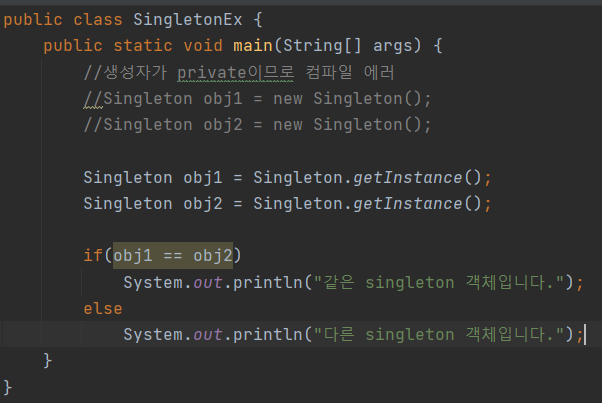Click 'out' in the first println line

click(208, 283)
